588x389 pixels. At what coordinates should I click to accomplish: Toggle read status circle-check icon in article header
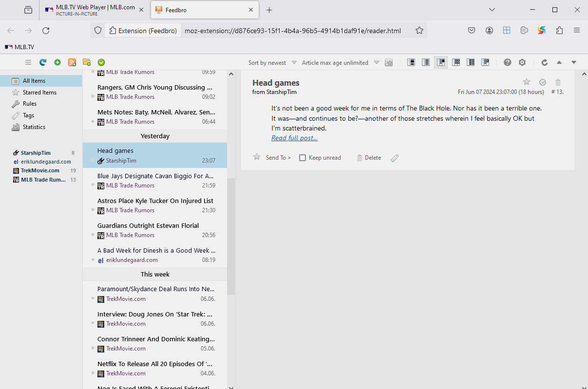point(543,82)
